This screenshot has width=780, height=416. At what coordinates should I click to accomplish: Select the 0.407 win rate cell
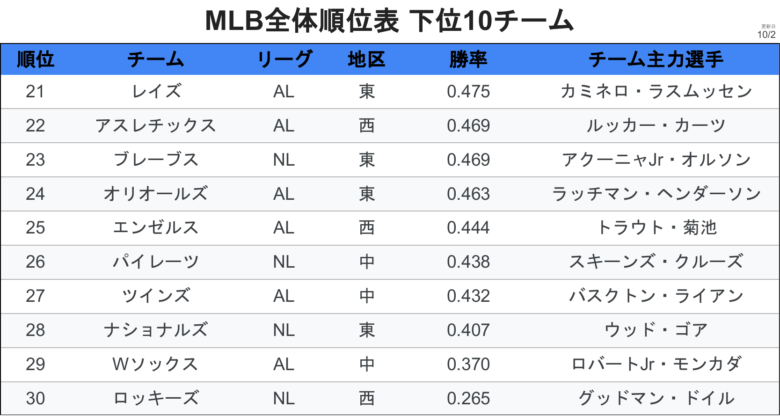coord(468,330)
